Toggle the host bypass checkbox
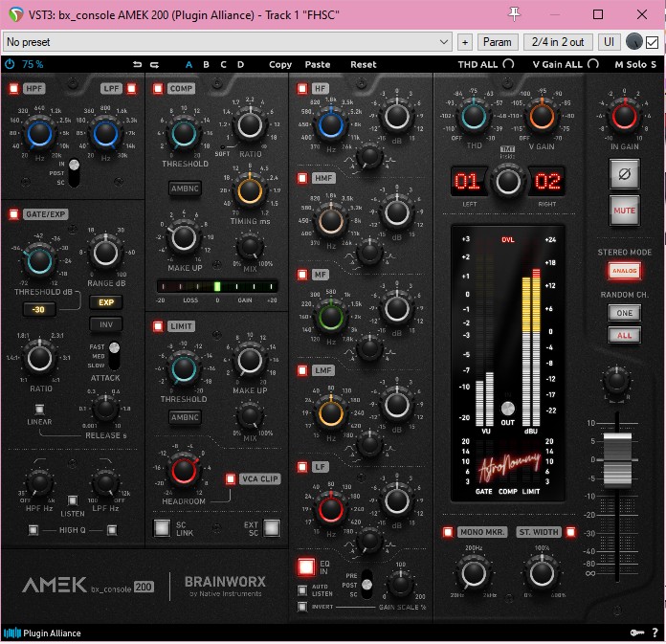 (652, 42)
